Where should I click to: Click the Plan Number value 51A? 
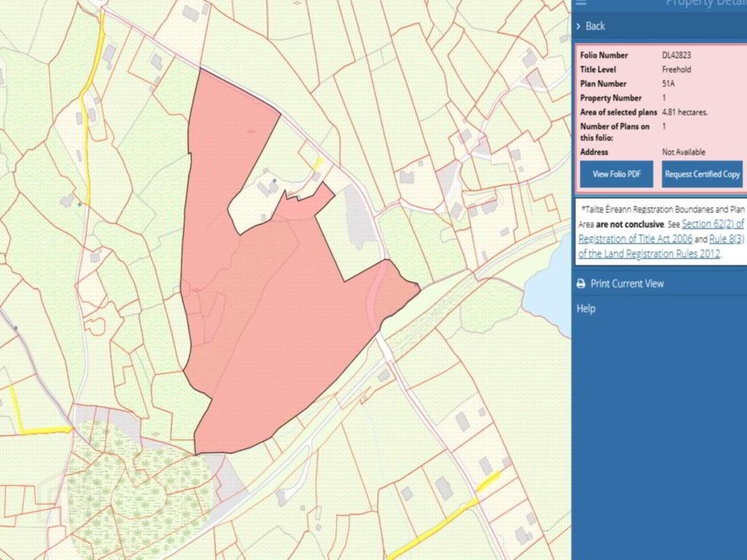click(x=669, y=84)
